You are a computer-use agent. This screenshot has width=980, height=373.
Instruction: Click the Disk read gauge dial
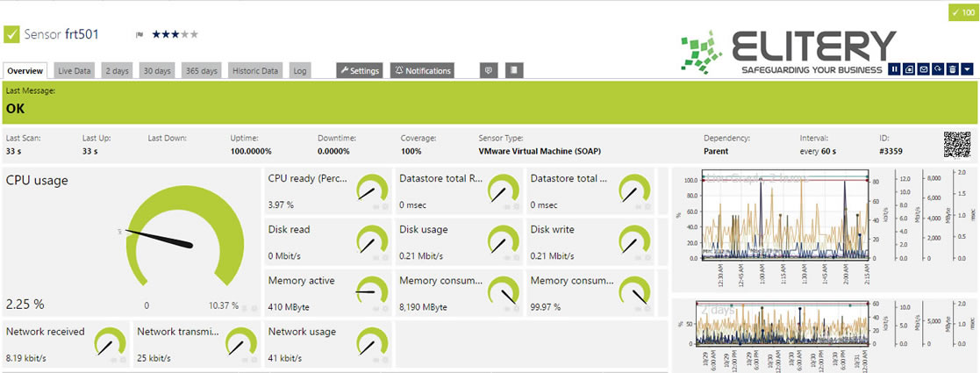tap(373, 240)
